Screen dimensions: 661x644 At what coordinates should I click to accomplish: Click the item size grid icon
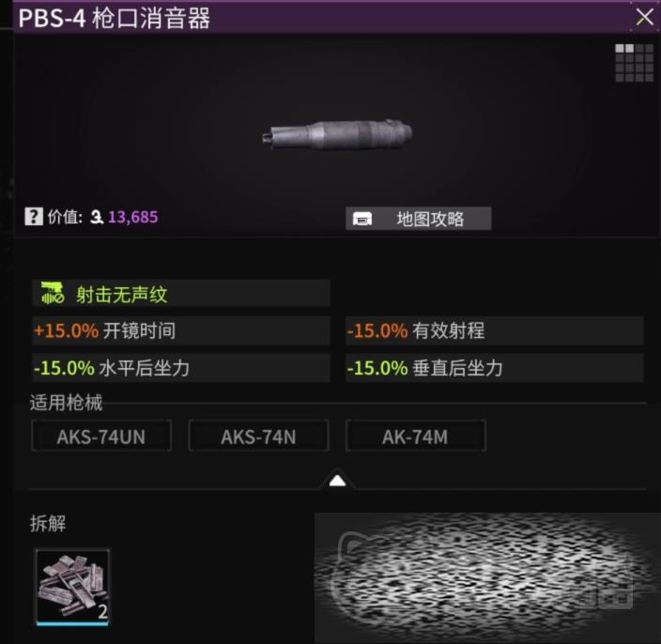coord(634,63)
